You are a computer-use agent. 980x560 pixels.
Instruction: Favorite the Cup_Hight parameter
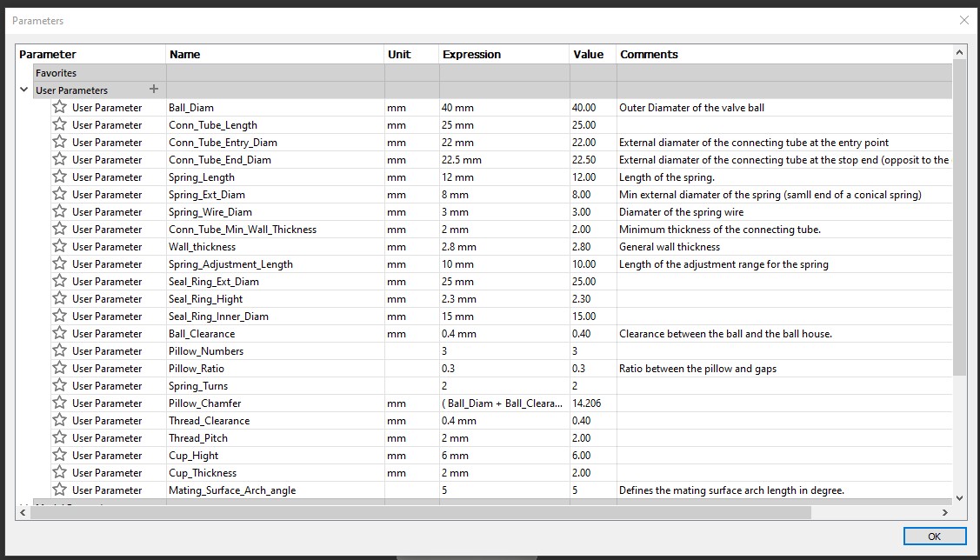[59, 455]
